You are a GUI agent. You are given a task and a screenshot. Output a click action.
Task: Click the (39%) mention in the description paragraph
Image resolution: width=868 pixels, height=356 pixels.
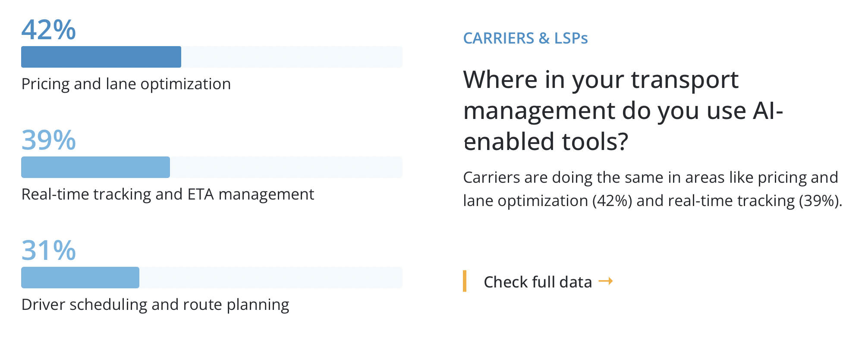(x=818, y=201)
